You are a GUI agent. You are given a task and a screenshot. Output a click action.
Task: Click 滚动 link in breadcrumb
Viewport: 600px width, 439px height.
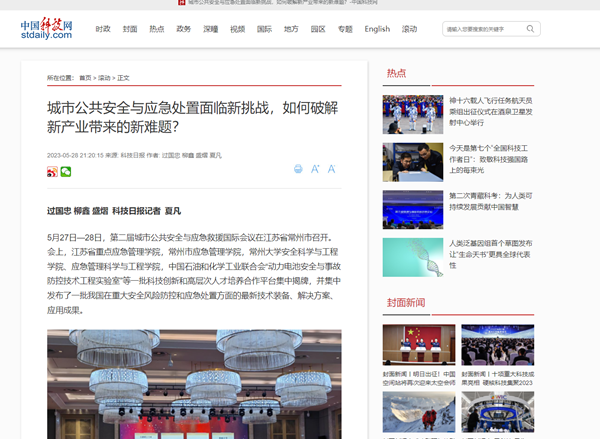pyautogui.click(x=103, y=77)
